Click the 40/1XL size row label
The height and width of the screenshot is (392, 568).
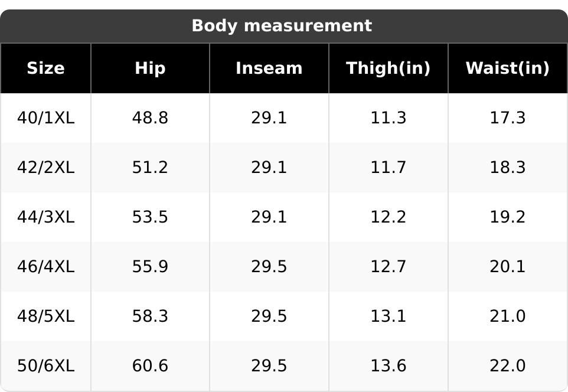pos(45,117)
